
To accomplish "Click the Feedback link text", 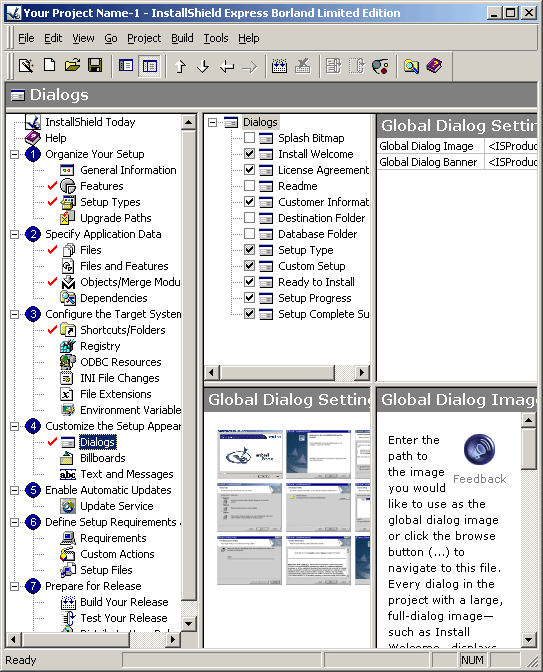I will tap(480, 479).
